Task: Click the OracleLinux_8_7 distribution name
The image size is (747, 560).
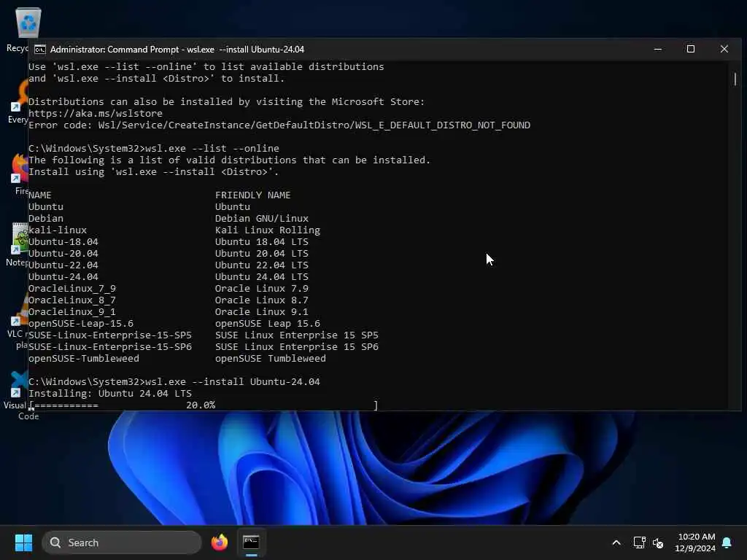Action: point(72,300)
